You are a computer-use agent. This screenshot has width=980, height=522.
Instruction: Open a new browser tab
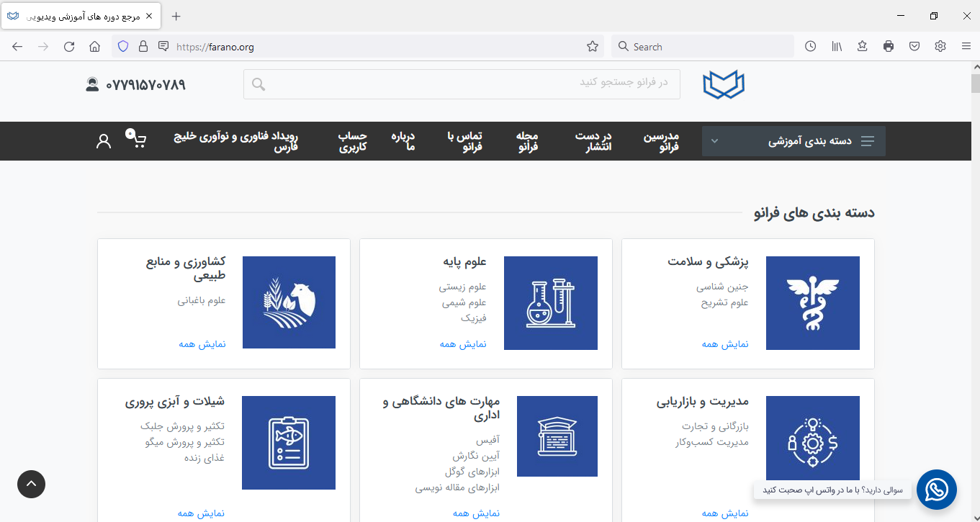(x=176, y=16)
